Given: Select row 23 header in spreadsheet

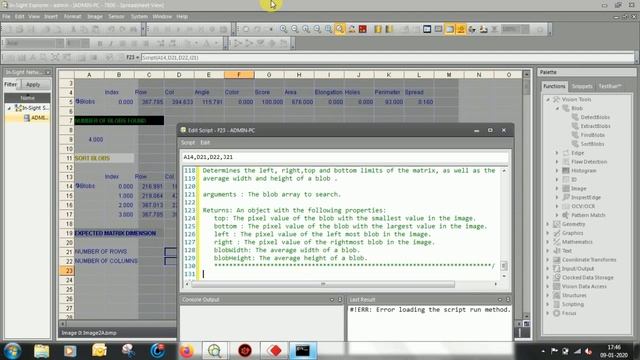Looking at the screenshot, I should pyautogui.click(x=67, y=271).
